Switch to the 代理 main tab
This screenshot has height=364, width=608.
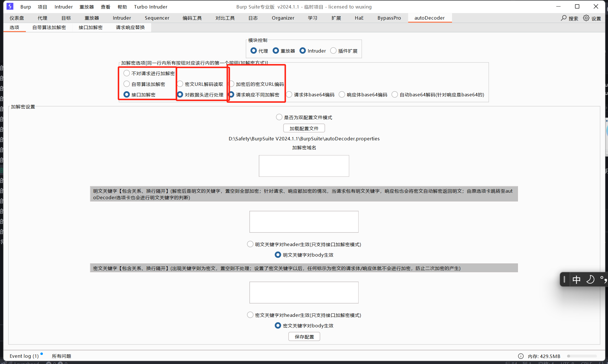pos(42,18)
